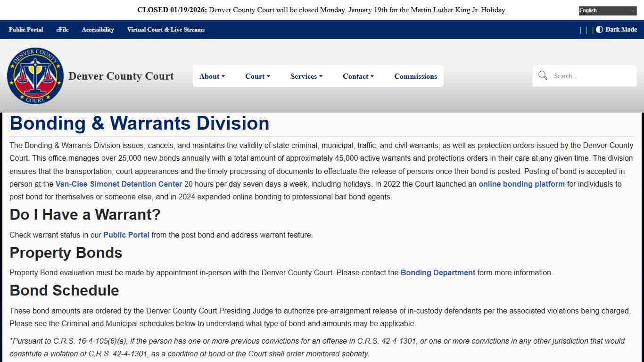
Task: Open the Court dropdown menu
Action: pyautogui.click(x=257, y=76)
